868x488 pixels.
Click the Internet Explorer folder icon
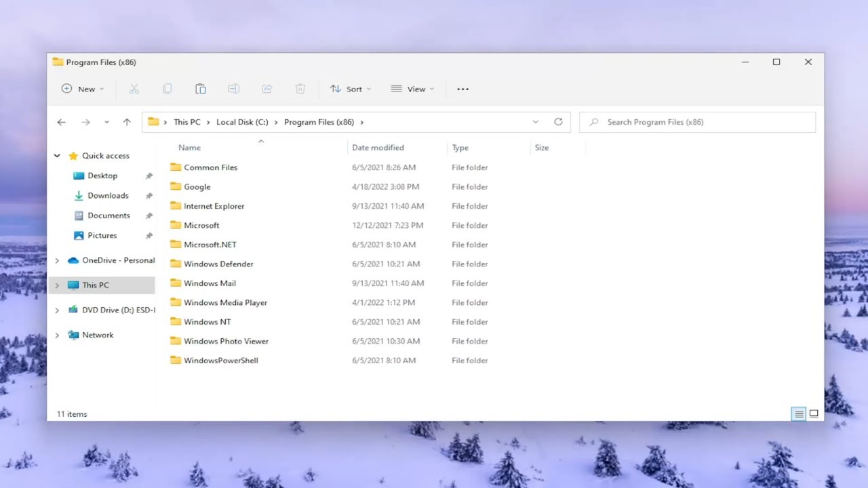coord(176,205)
